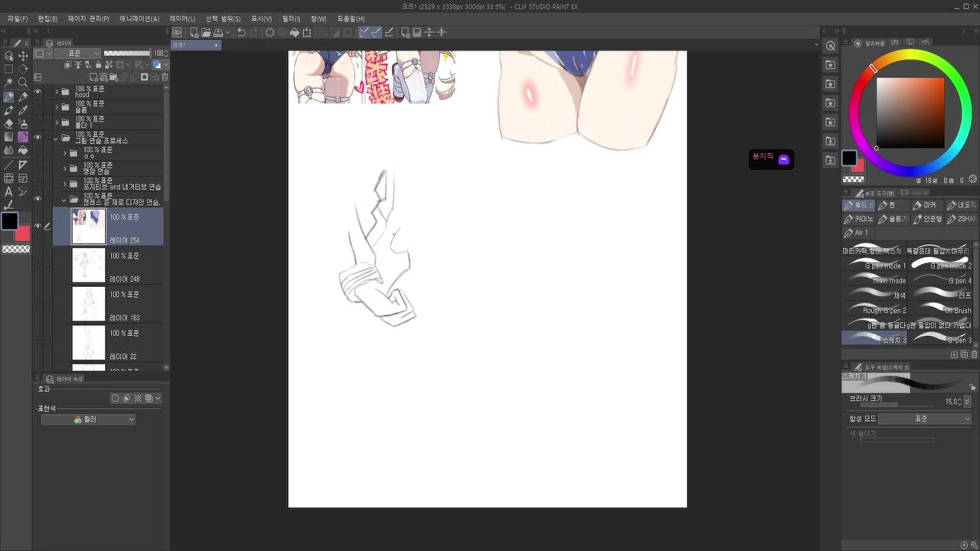Open the 파일(F) menu

(x=17, y=19)
